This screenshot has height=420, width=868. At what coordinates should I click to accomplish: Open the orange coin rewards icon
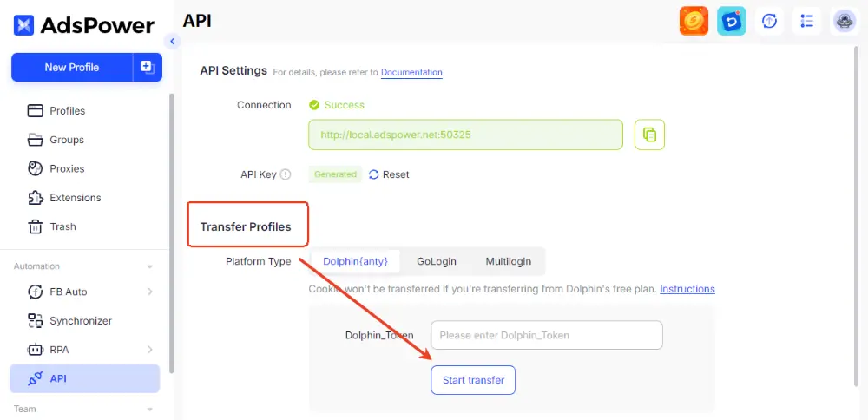point(694,21)
